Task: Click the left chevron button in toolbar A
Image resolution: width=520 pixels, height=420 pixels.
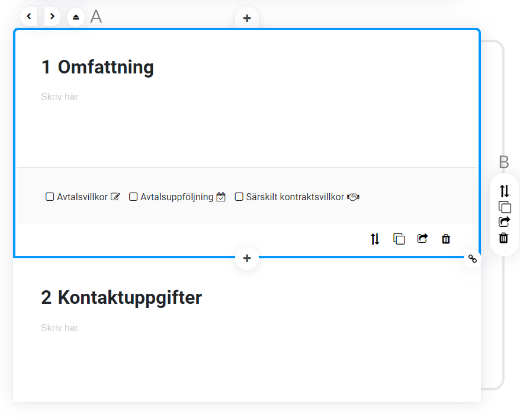Action: point(29,16)
